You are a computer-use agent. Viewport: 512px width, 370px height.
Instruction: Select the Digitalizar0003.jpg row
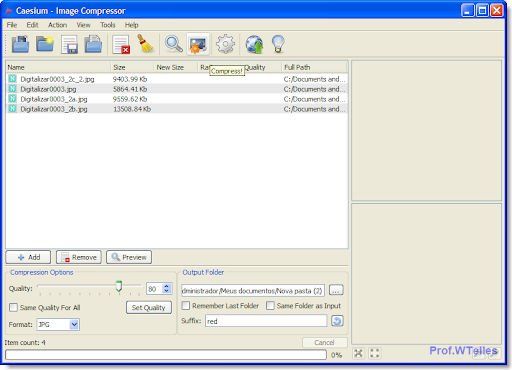(x=177, y=89)
